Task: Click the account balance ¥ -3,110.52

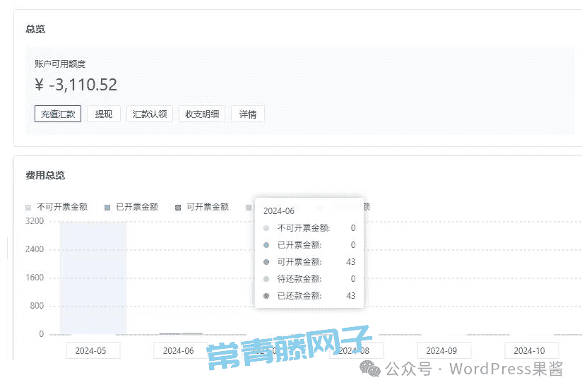Action: (76, 85)
